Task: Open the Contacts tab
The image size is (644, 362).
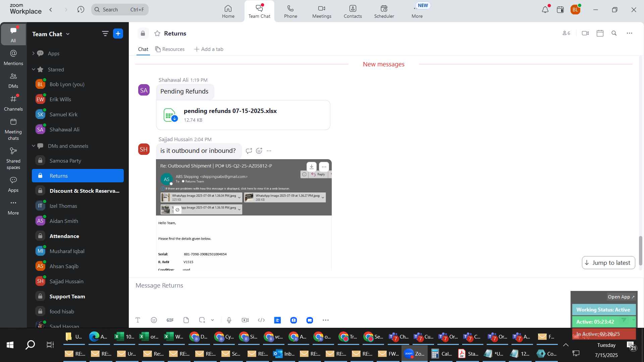Action: [x=353, y=11]
